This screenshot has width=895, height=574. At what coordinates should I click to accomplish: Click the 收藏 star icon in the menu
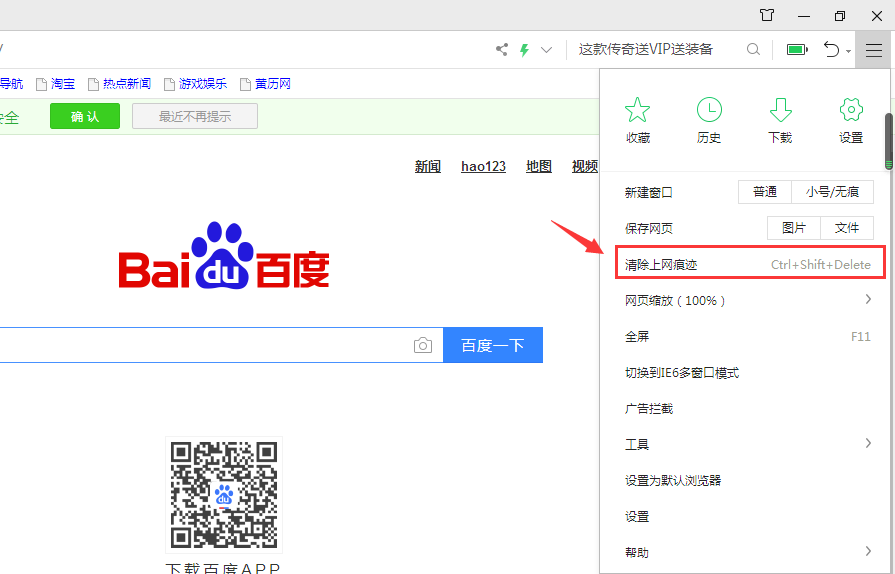coord(637,110)
